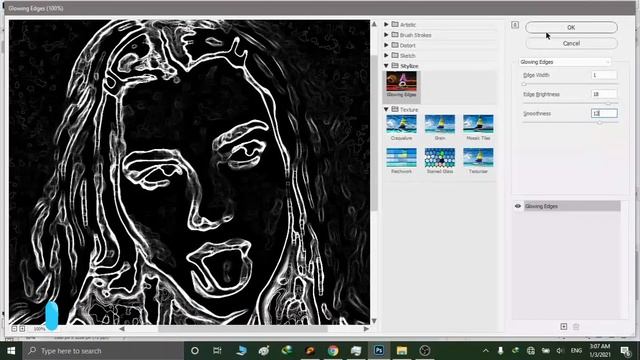
Task: Delete the effect layer with trash icon
Action: pyautogui.click(x=576, y=327)
